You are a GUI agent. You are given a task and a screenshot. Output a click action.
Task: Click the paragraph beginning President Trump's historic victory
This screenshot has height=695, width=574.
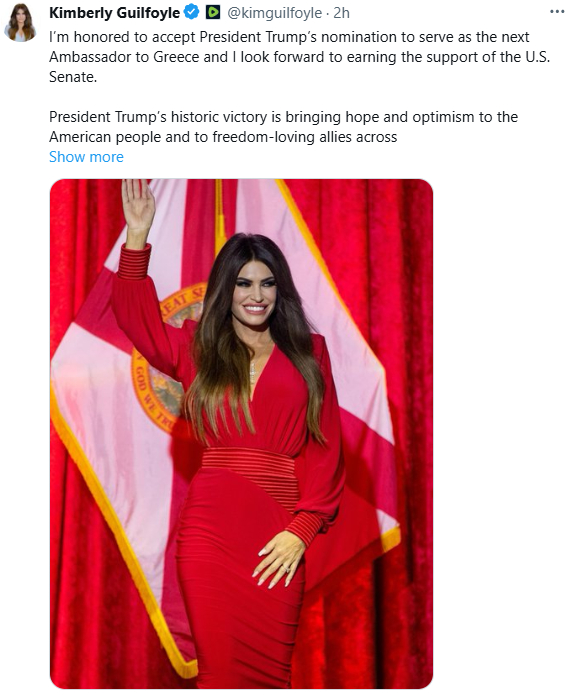tap(283, 127)
